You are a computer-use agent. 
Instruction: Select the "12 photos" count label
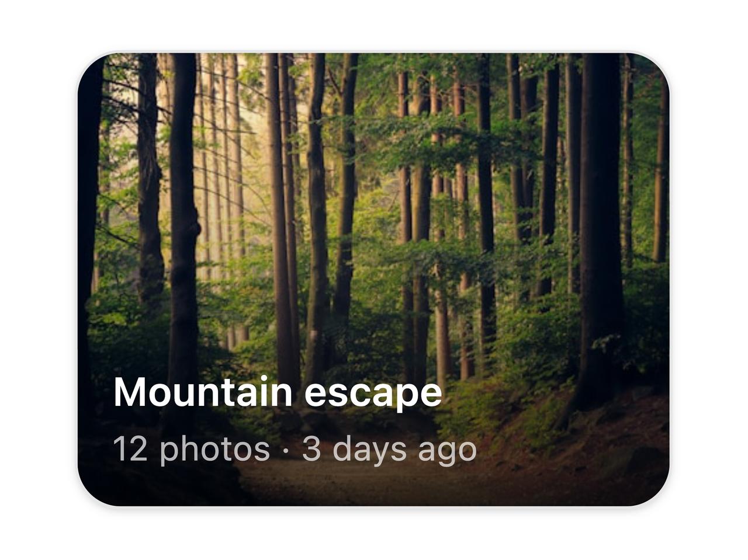(x=192, y=449)
